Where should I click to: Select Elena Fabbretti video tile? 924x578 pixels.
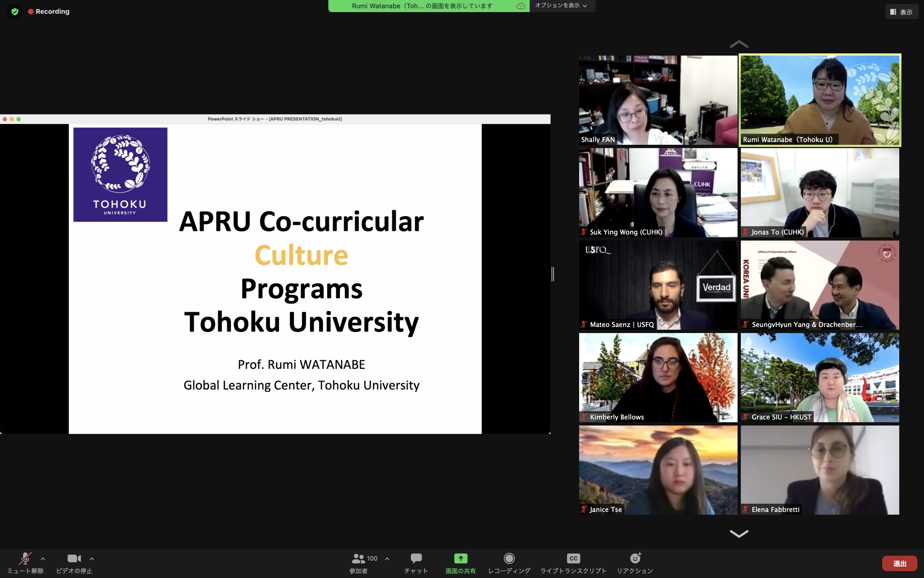pyautogui.click(x=820, y=470)
